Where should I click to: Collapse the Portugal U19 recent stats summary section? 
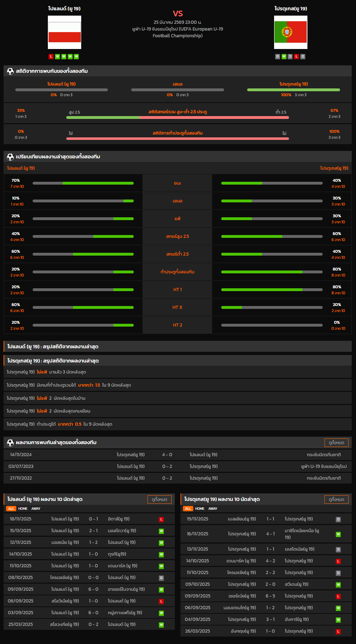tap(177, 361)
